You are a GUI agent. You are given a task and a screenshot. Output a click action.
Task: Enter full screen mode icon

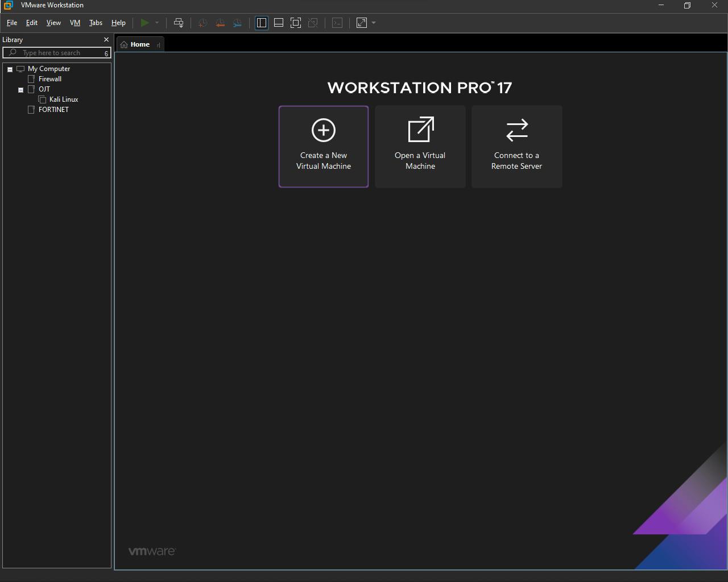click(x=296, y=23)
